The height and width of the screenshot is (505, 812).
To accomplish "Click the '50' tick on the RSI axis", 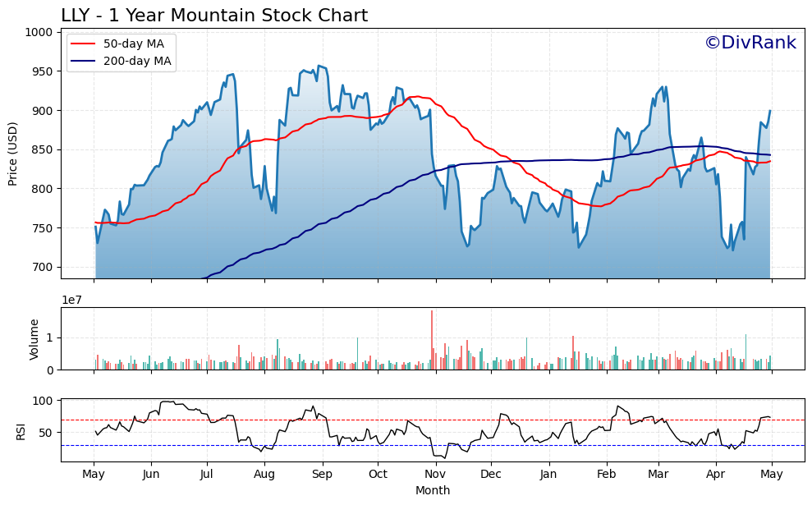I will point(46,433).
